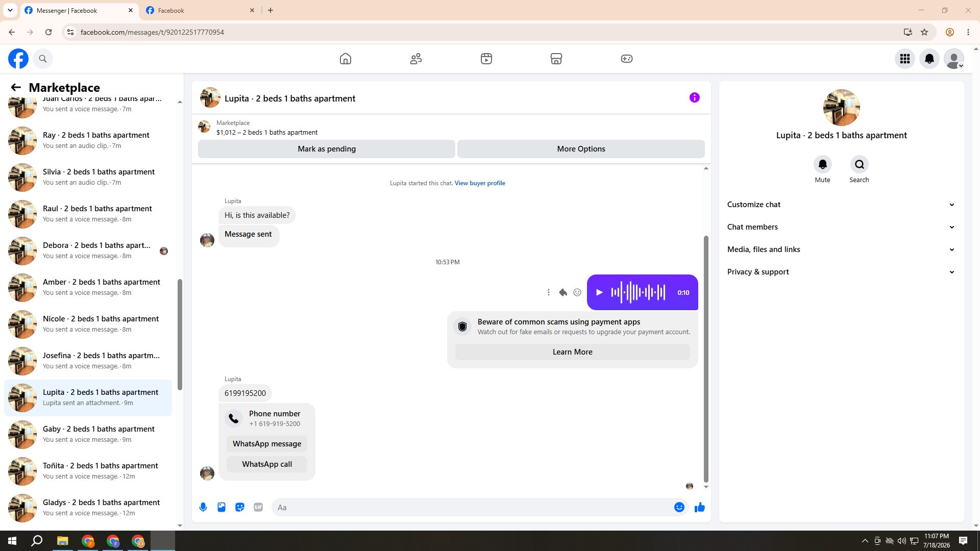Click the back arrow beside Marketplace
980x551 pixels.
pyautogui.click(x=16, y=88)
